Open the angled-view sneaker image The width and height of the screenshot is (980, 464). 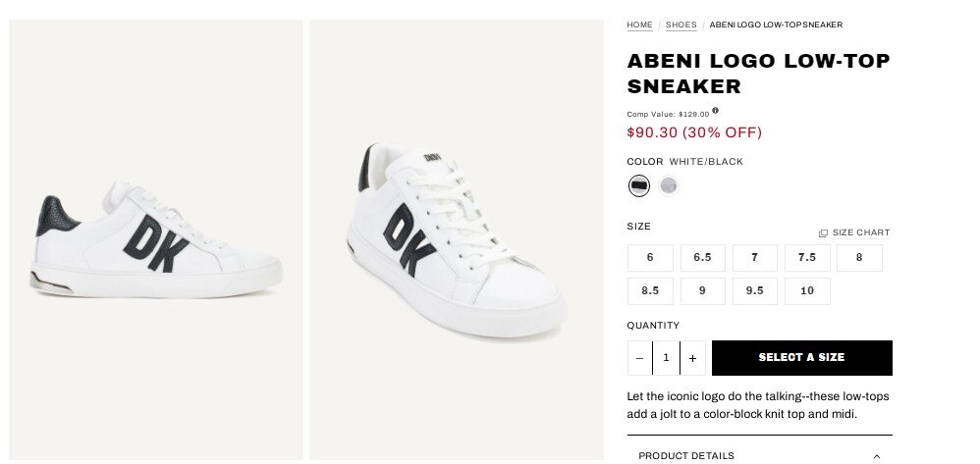point(457,239)
